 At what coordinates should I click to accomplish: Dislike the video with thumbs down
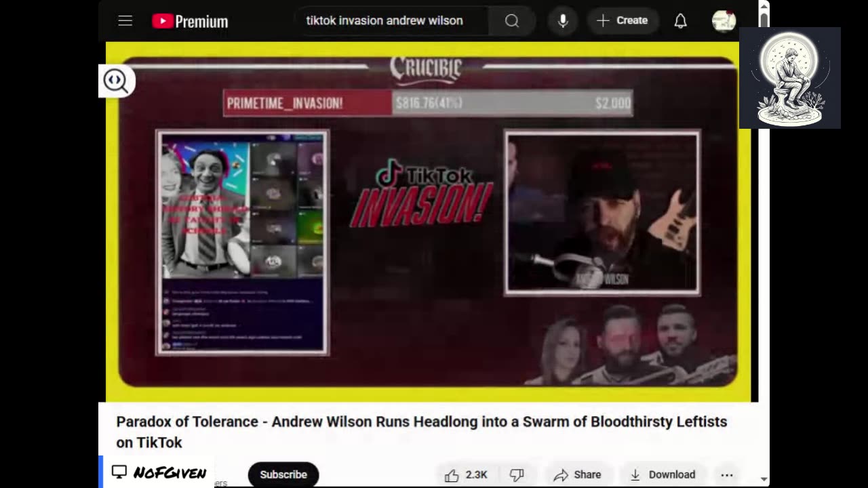point(517,475)
